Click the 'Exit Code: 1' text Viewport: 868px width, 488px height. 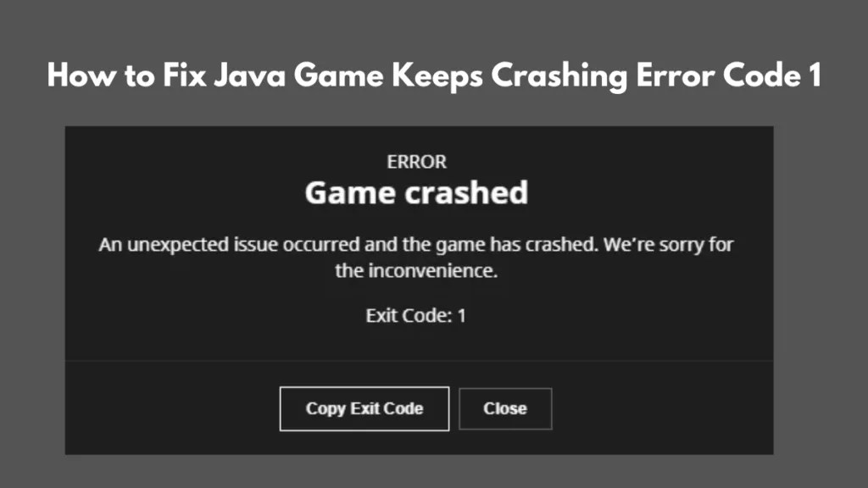[x=415, y=315]
